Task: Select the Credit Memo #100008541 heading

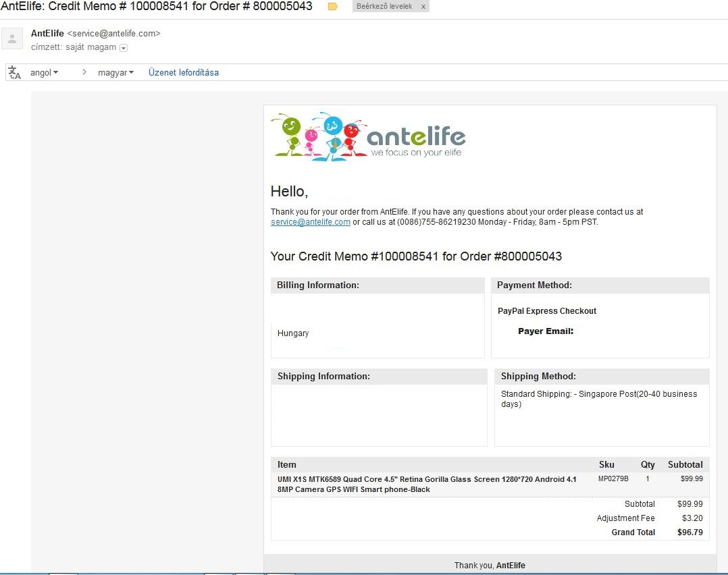Action: pos(416,256)
